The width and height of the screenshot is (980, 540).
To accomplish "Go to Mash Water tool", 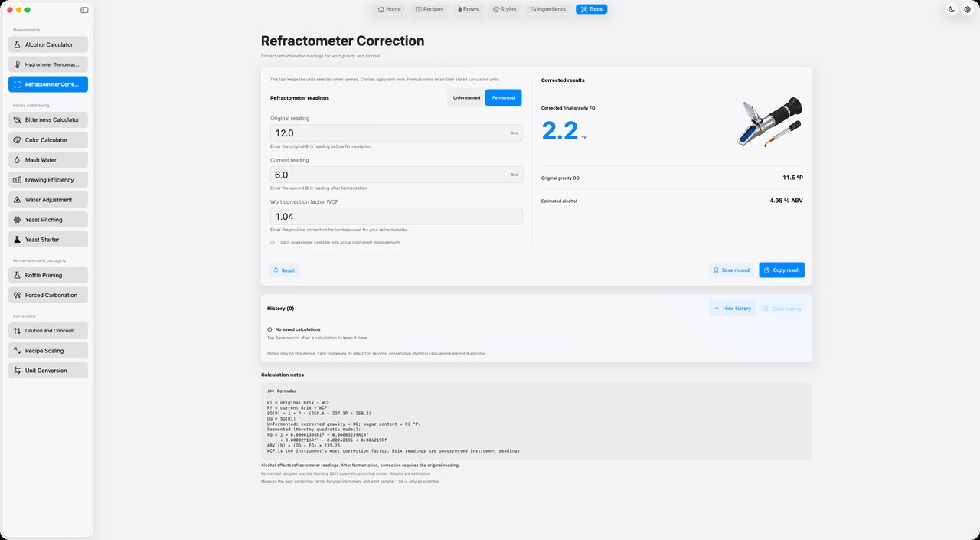I will click(x=48, y=159).
